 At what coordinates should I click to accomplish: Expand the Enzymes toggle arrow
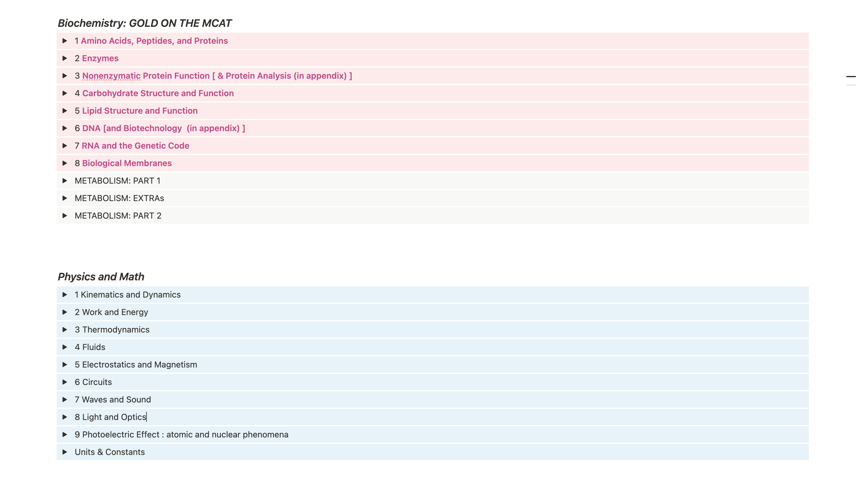click(65, 58)
